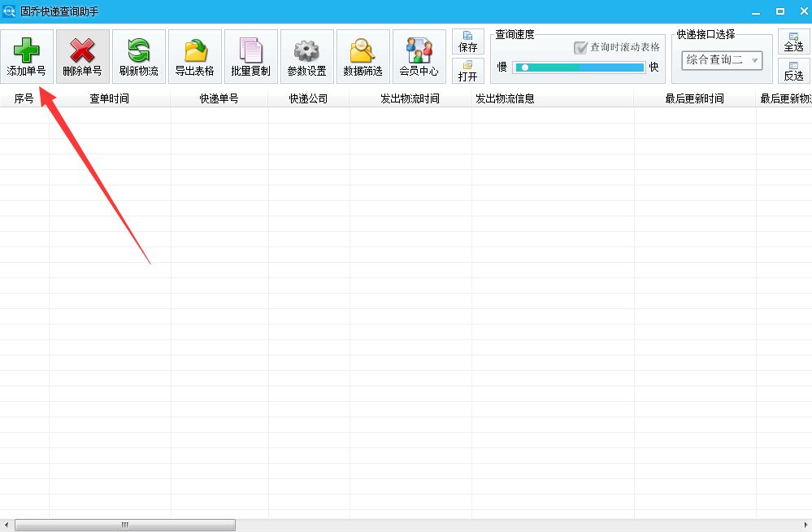
Task: Open the 导出表格 (Export Table) tool
Action: [x=193, y=55]
